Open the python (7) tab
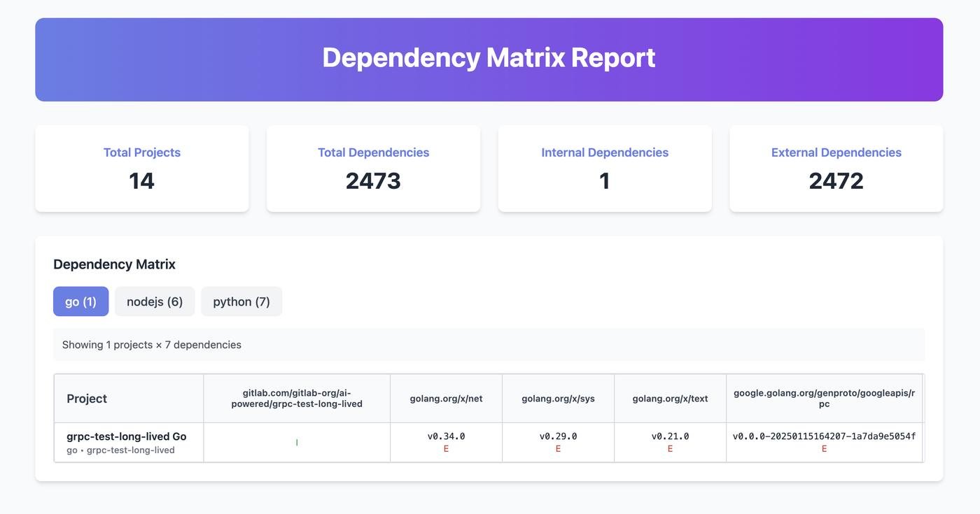This screenshot has height=514, width=980. click(241, 301)
